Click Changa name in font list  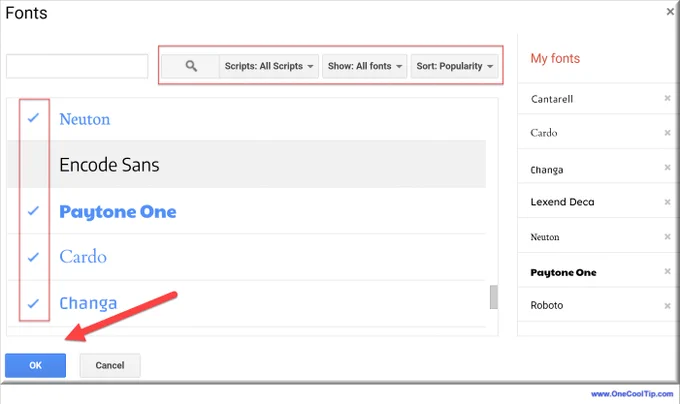click(x=88, y=303)
